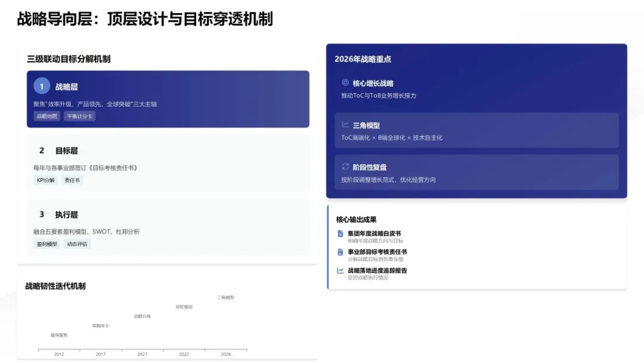The width and height of the screenshot is (644, 363).
Task: Click the line 推动ToC与ToB业务增长接力
Action: click(379, 96)
